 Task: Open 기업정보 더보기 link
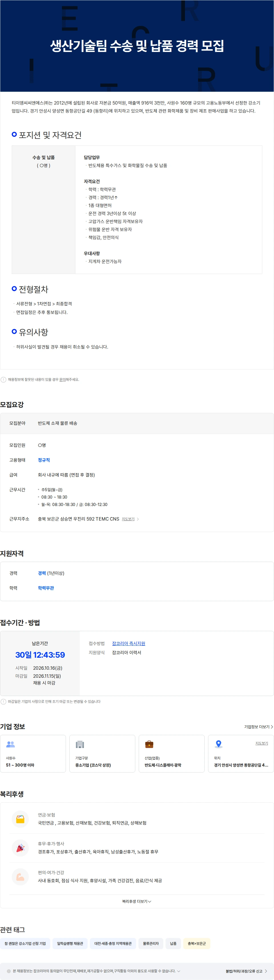point(258,727)
